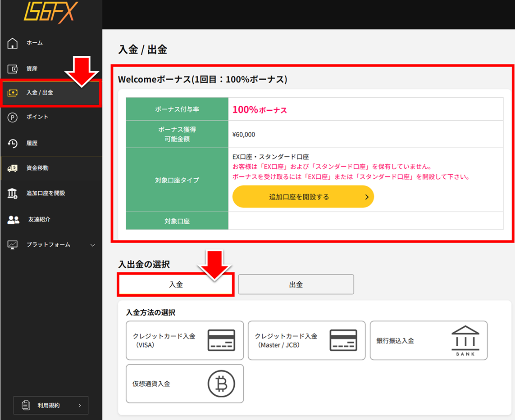
Task: Click the プラットフォーム monitor chart icon
Action: pyautogui.click(x=13, y=245)
